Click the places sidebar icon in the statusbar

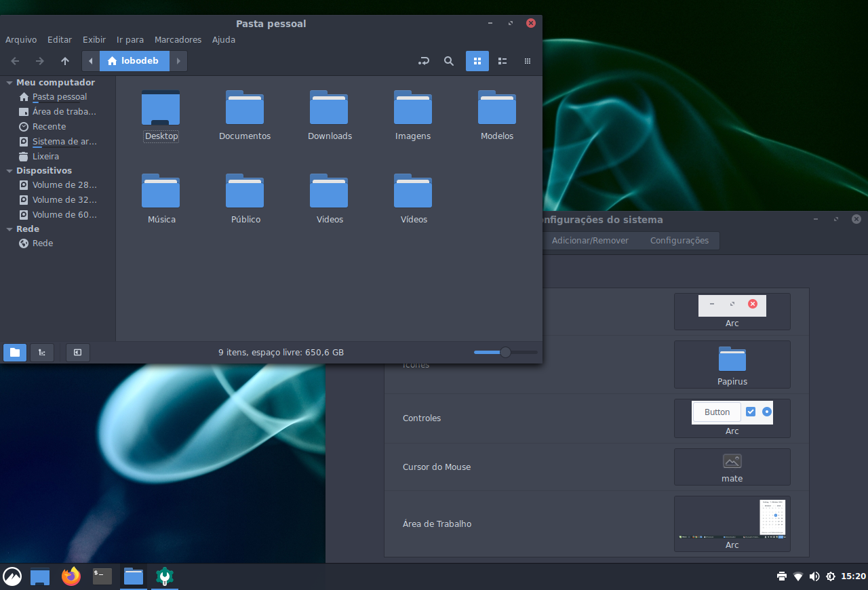[x=14, y=352]
